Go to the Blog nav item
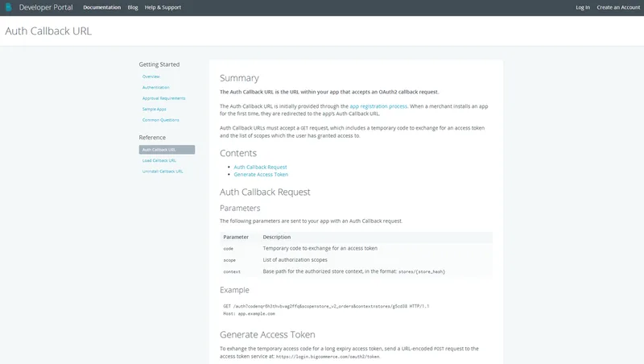644x364 pixels. (x=133, y=7)
